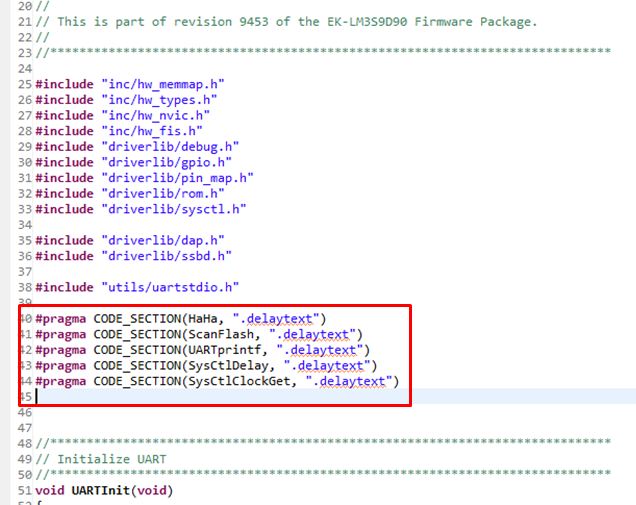Select the "driverlib/dap.h" include line

tap(130, 241)
